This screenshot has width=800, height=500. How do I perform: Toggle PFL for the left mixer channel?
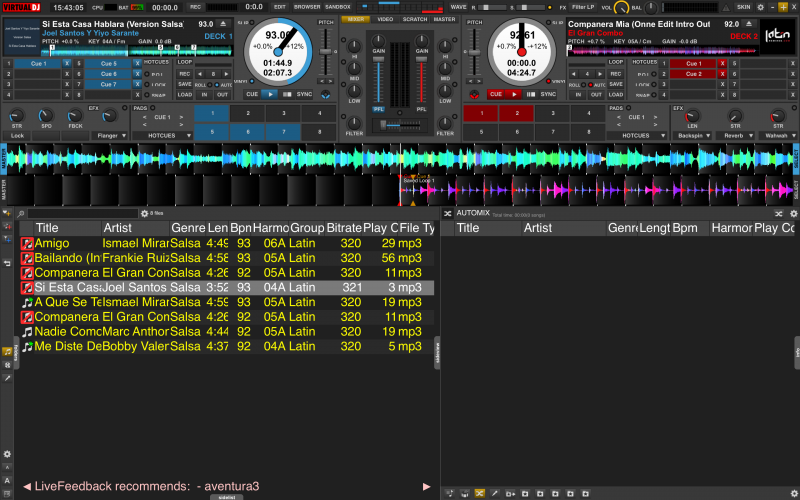click(379, 109)
